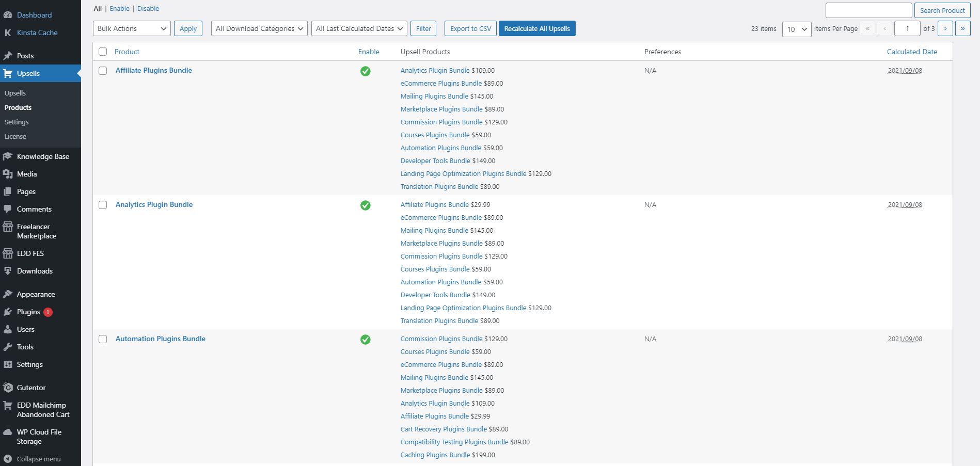Click the Freelancer Marketplace store icon
The height and width of the screenshot is (466, 980).
(8, 227)
